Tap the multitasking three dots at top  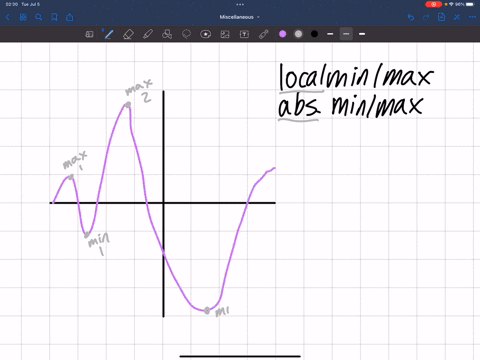click(240, 4)
